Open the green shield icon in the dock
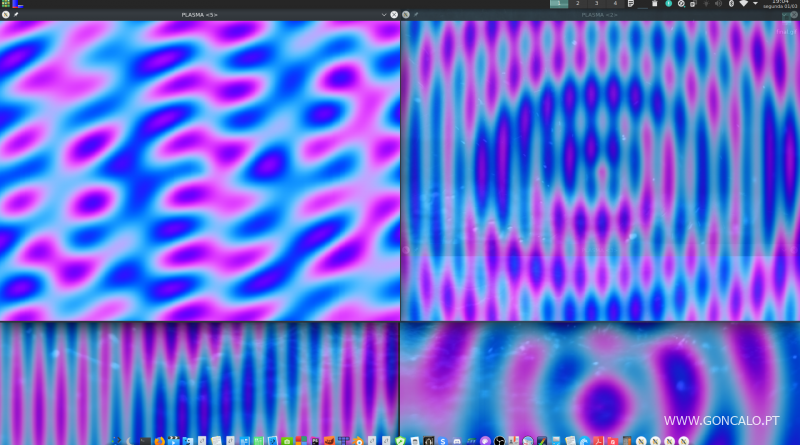This screenshot has height=445, width=800. pyautogui.click(x=400, y=440)
